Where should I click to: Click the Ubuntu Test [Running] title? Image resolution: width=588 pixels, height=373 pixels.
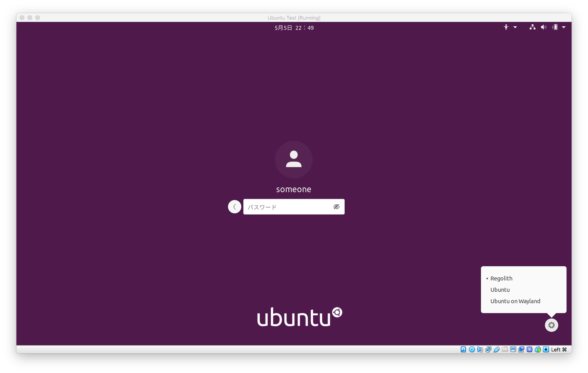[x=294, y=18]
